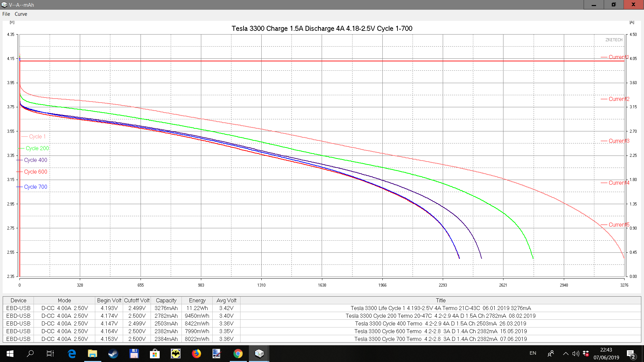This screenshot has height=362, width=644.
Task: Open the Curve menu
Action: [21, 14]
